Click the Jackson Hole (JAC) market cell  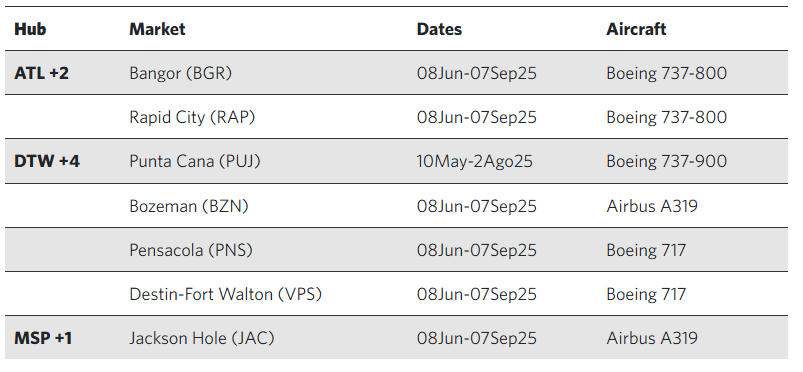[202, 338]
